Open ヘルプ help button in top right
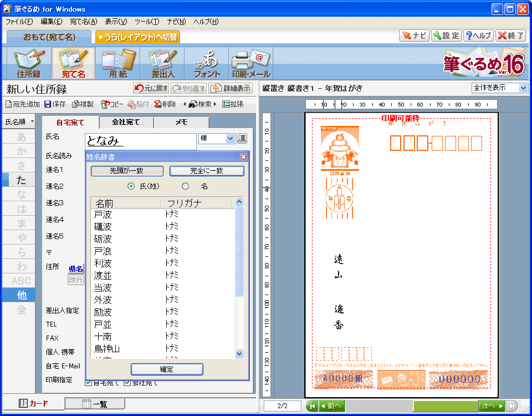This screenshot has width=532, height=416. click(479, 35)
